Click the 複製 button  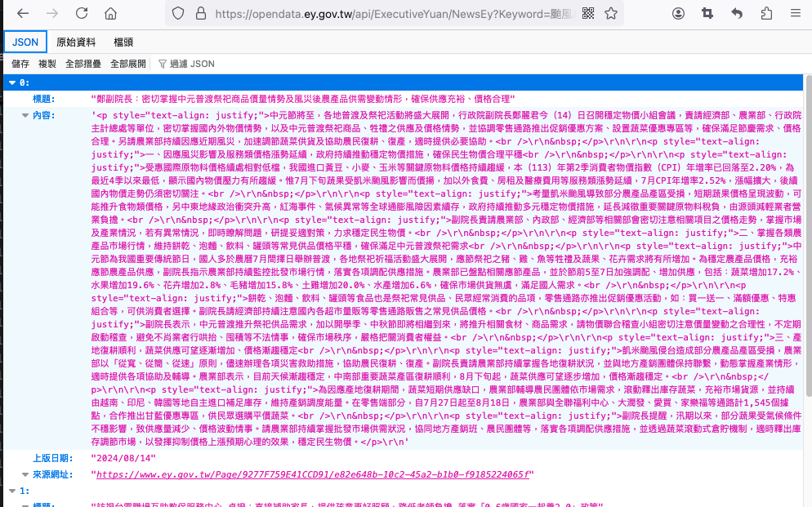47,64
